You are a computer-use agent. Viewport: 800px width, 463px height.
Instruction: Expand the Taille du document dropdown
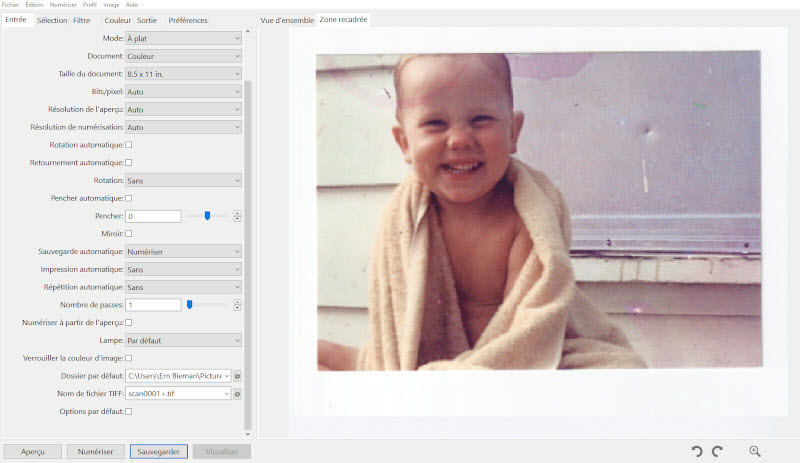coord(183,74)
